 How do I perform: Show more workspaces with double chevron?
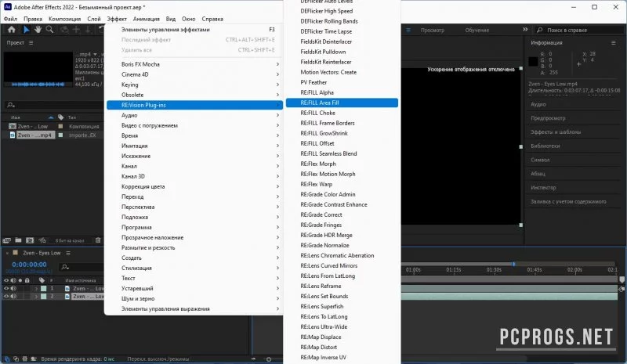[x=525, y=30]
